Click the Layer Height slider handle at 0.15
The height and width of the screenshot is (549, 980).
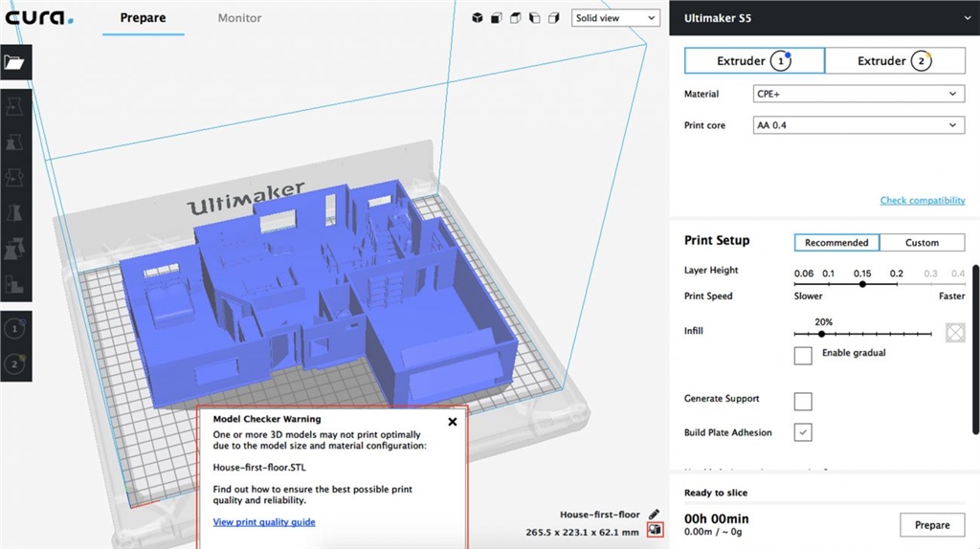point(862,284)
